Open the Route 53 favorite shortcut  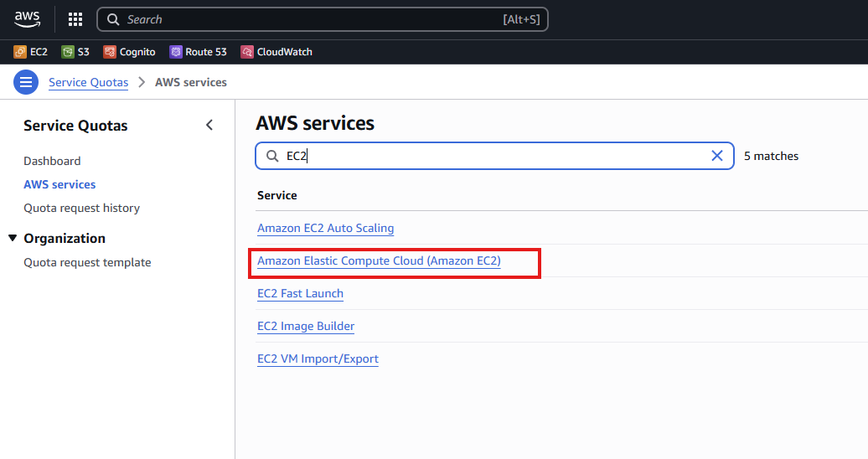tap(199, 52)
